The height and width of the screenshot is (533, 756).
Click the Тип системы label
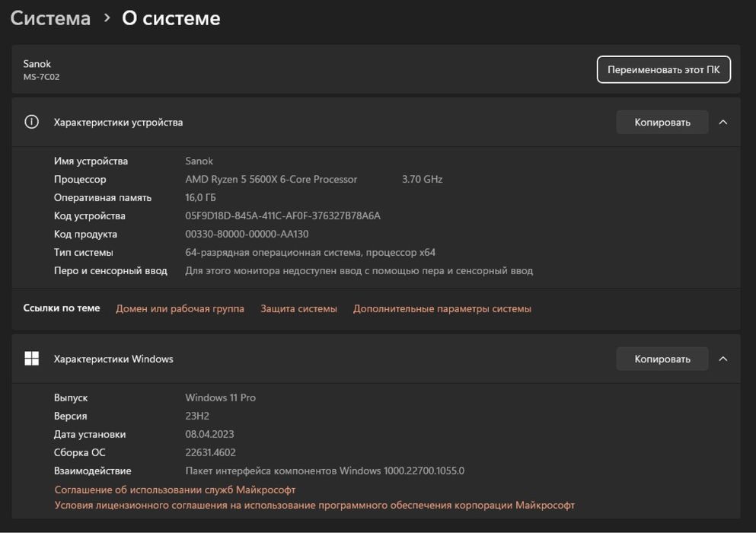pyautogui.click(x=84, y=253)
